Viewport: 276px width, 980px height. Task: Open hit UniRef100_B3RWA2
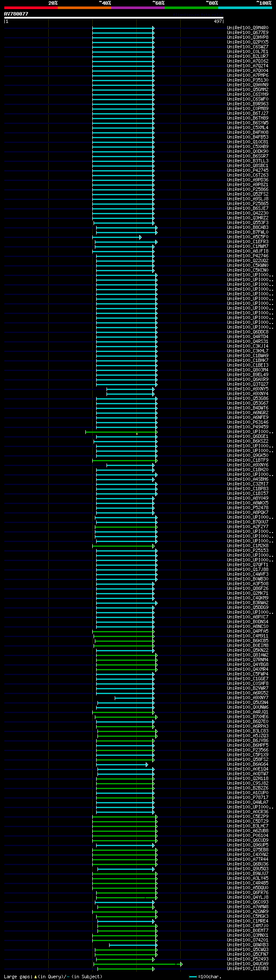[x=248, y=603]
